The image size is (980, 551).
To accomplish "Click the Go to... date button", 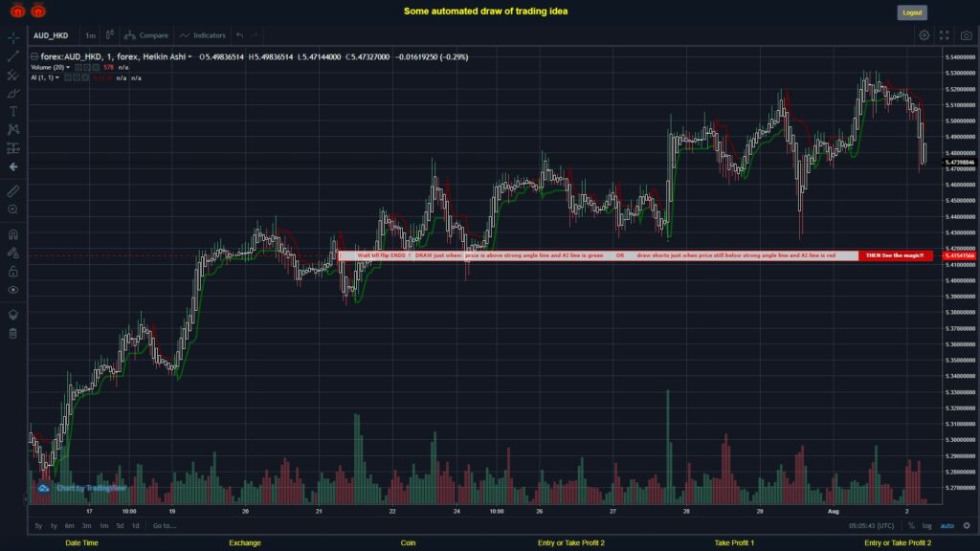I will [165, 525].
